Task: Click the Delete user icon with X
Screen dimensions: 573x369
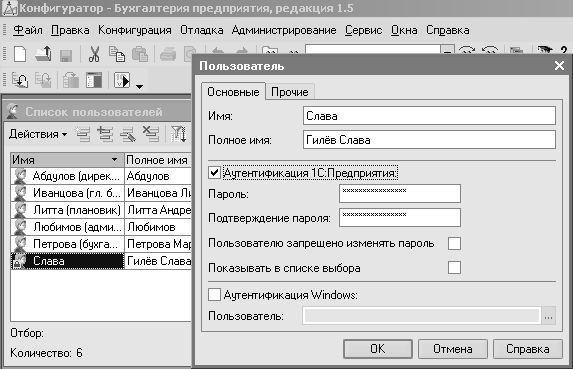Action: 151,134
